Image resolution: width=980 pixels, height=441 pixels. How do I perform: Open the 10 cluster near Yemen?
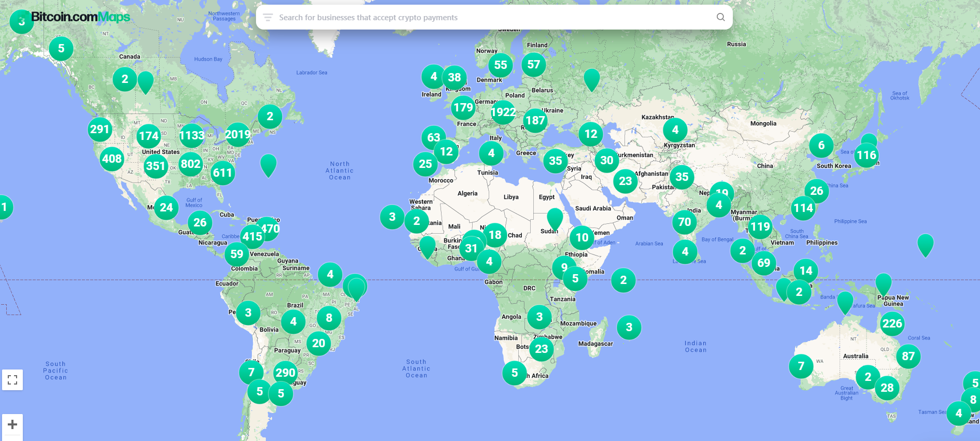[582, 238]
